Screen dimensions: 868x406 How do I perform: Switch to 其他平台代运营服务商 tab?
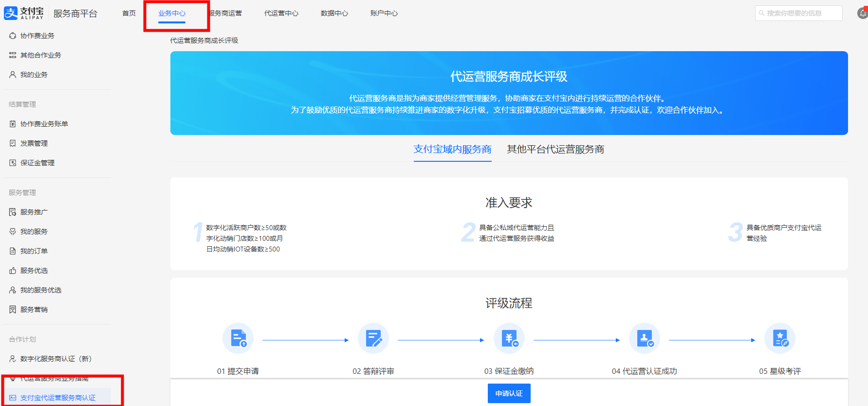click(x=555, y=149)
